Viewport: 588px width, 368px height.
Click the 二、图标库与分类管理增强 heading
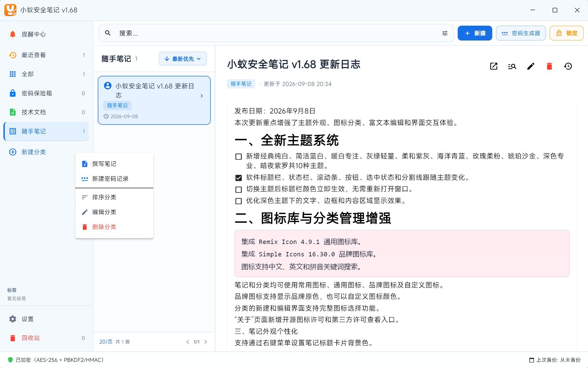(313, 218)
